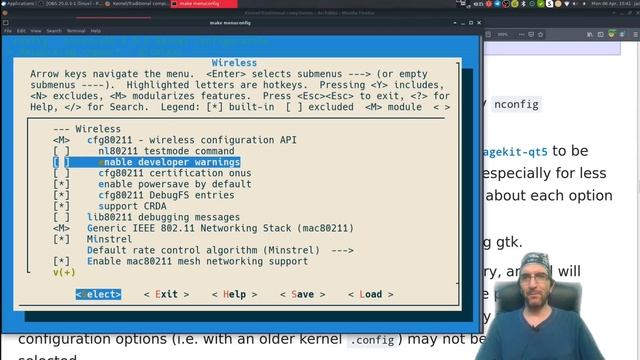The height and width of the screenshot is (360, 640).
Task: Click the workspace switcher icon in top panel
Action: coord(462,4)
